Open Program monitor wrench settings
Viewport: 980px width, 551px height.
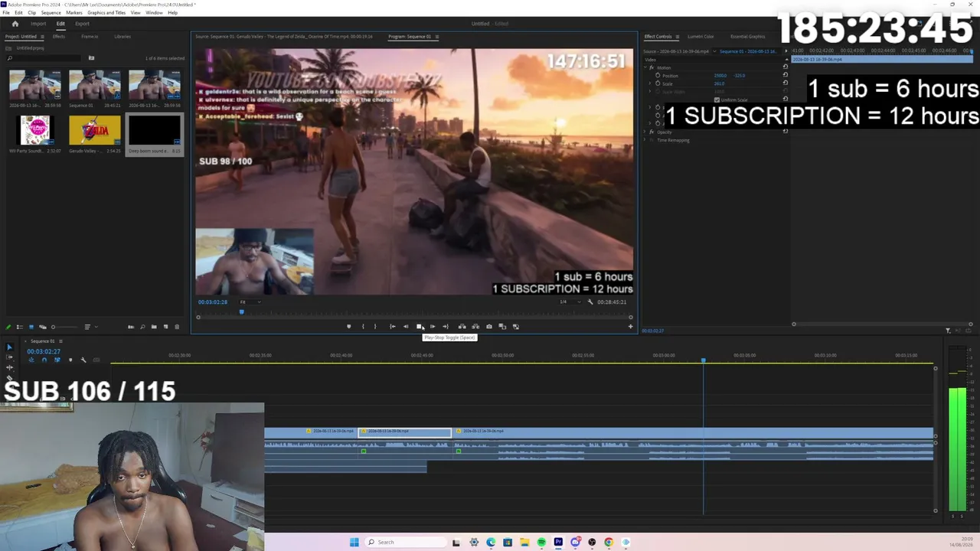pyautogui.click(x=590, y=302)
